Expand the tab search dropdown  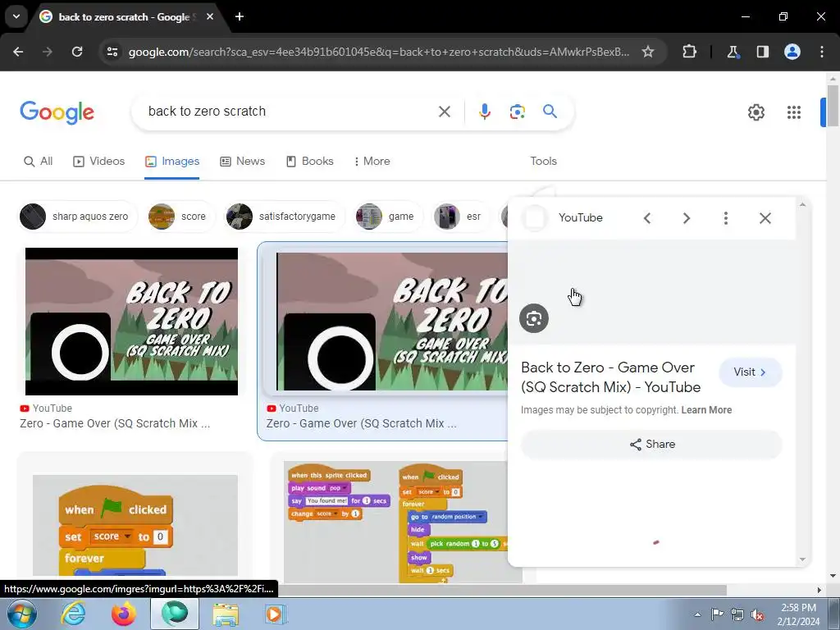pos(16,16)
